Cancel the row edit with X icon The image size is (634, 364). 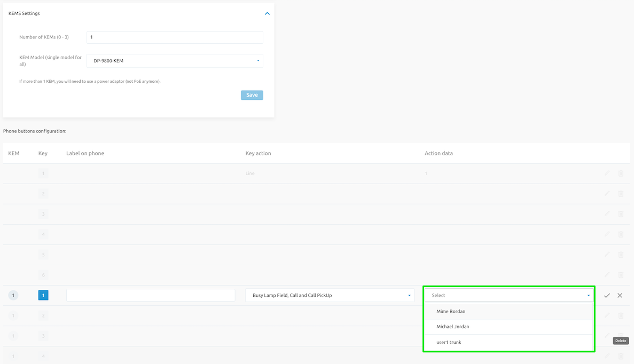(620, 295)
